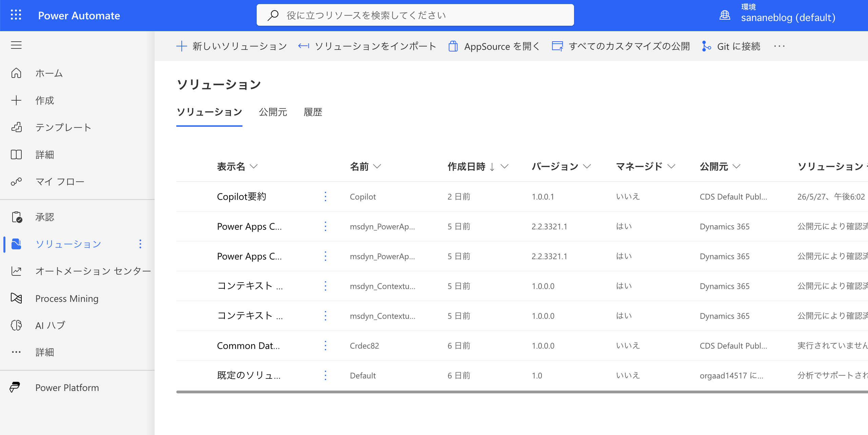Click the Power Automate title
The width and height of the screenshot is (868, 435).
(x=79, y=16)
